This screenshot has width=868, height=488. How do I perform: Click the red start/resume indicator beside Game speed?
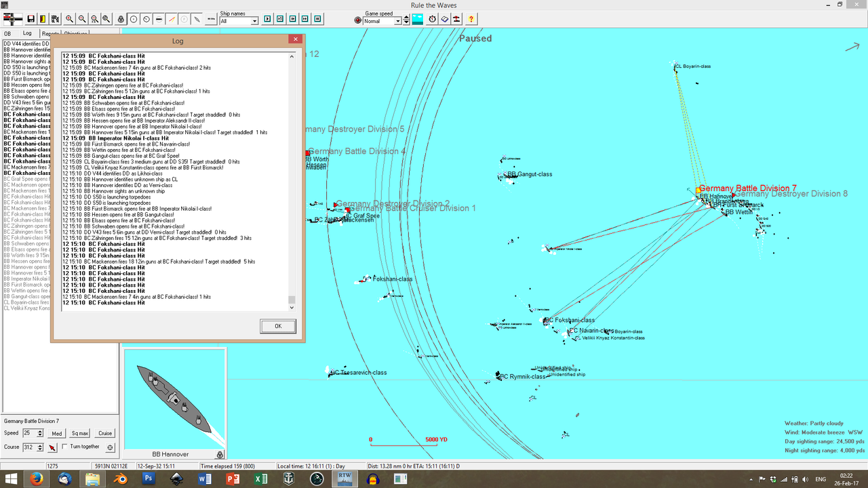[x=357, y=20]
